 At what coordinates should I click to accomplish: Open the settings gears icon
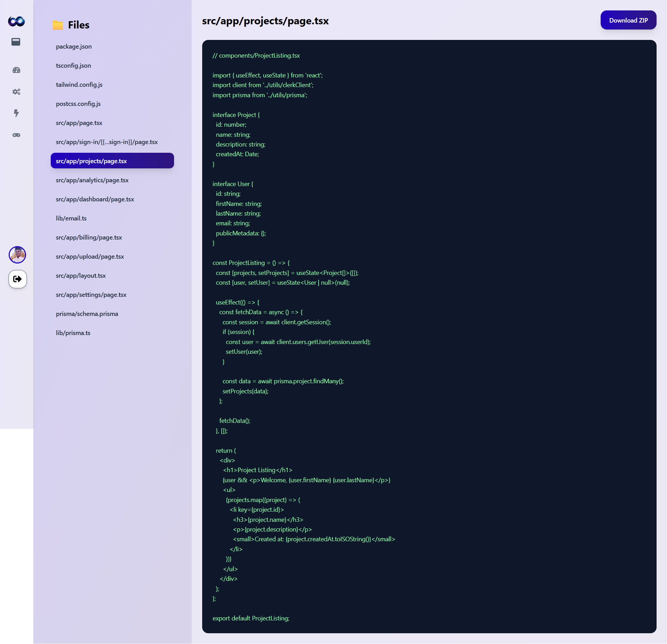[16, 92]
